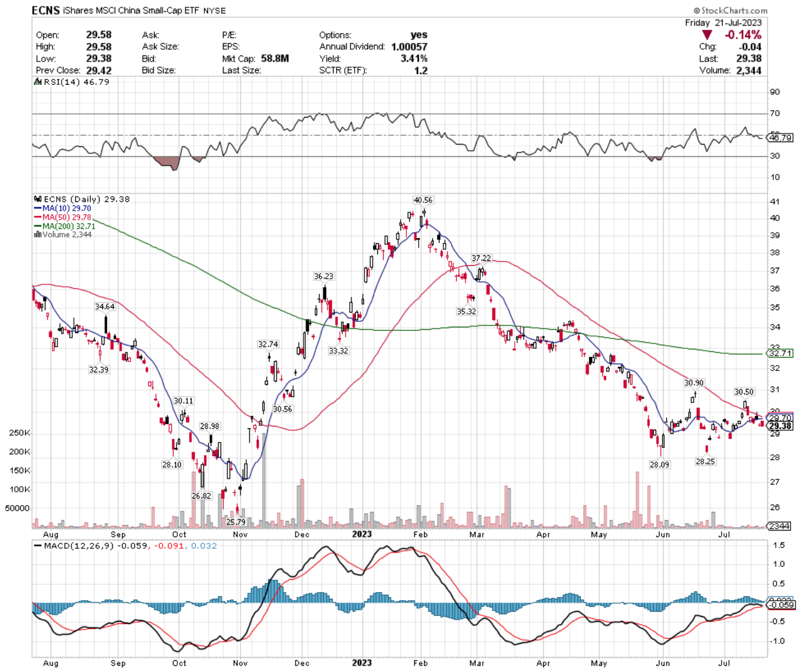Click the SCTR (ETF) value 1.2
This screenshot has height=672, width=809.
[421, 70]
